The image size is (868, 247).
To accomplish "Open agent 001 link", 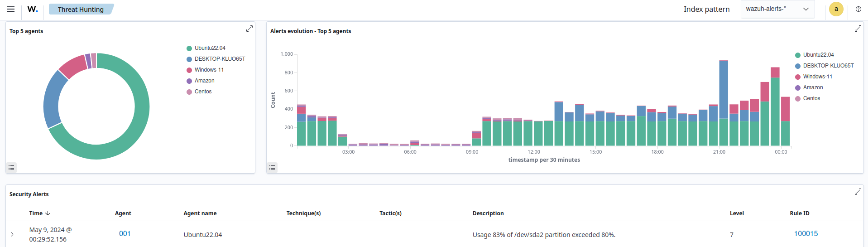I will [125, 233].
